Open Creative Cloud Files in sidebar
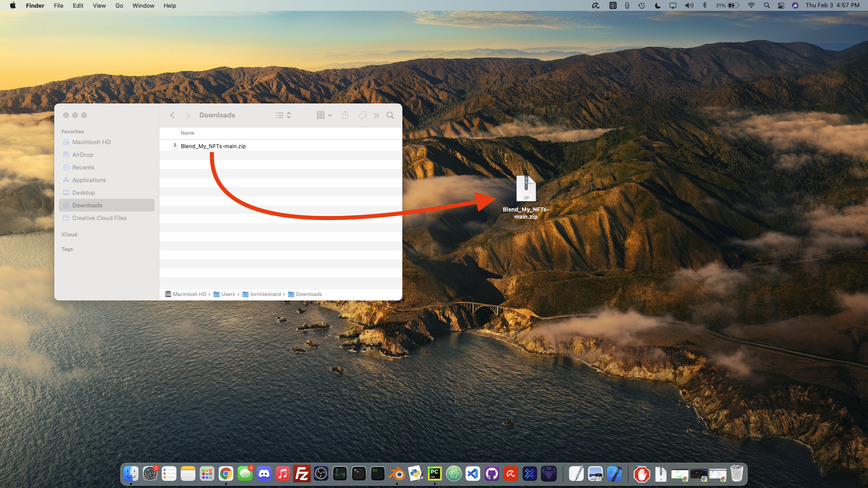 tap(99, 217)
